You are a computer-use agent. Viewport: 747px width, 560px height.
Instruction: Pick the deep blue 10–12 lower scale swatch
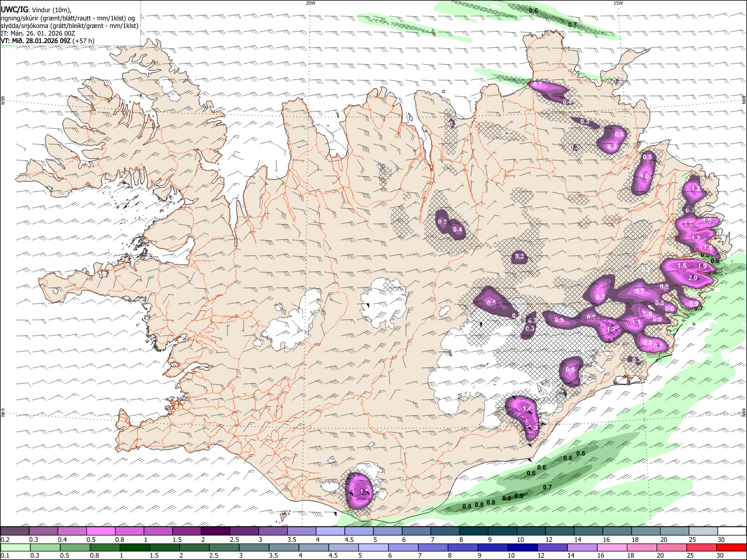[x=523, y=547]
